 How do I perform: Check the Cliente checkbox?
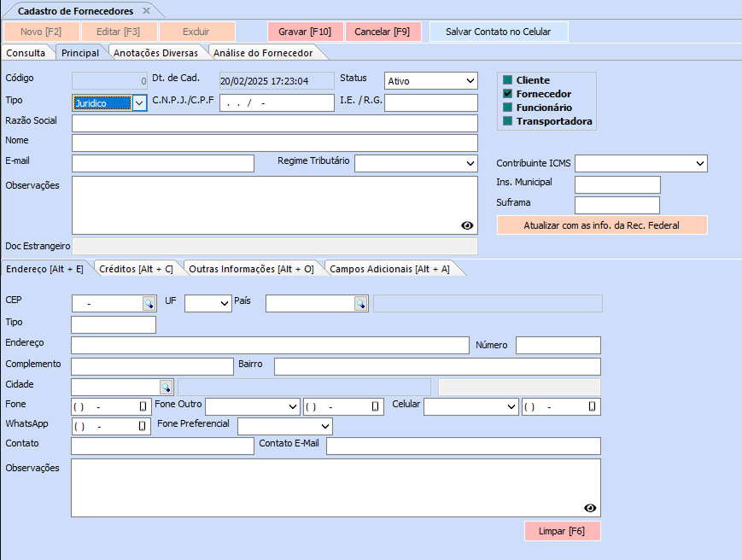pos(508,80)
